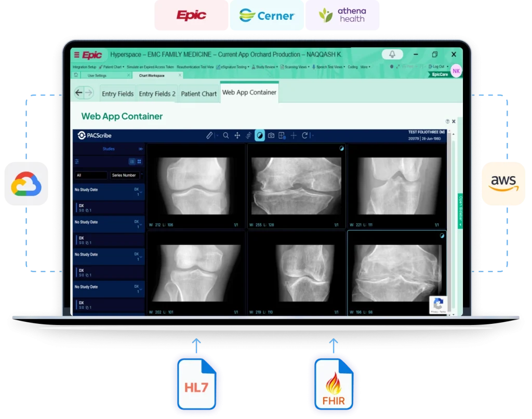Switch studies to grid view
The height and width of the screenshot is (419, 532).
(139, 161)
